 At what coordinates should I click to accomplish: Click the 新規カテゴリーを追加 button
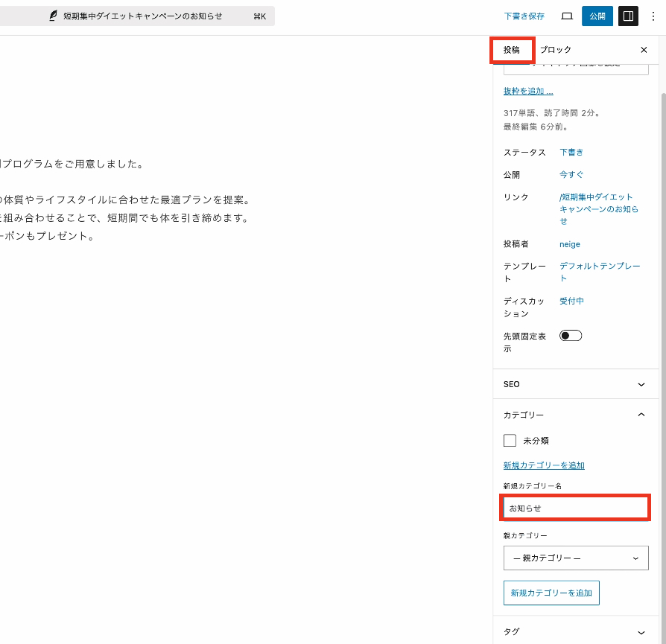point(551,593)
